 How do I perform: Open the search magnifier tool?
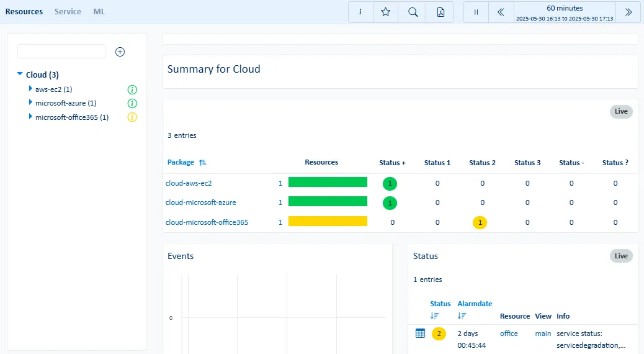[x=413, y=12]
